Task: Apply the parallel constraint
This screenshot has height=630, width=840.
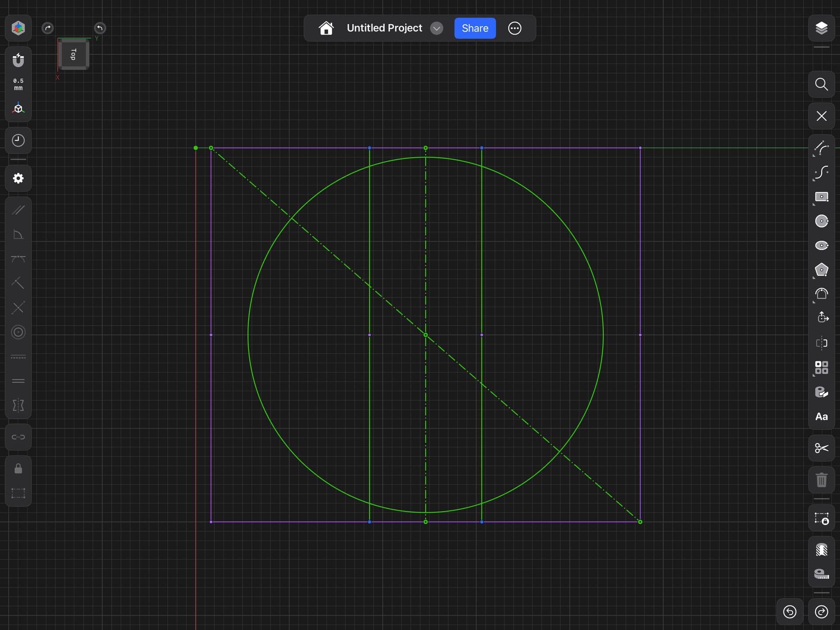Action: tap(18, 210)
